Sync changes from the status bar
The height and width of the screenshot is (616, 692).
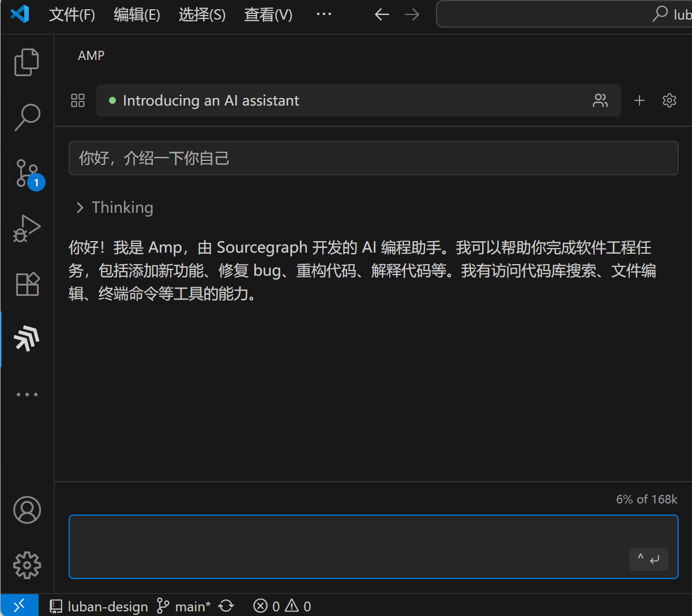tap(226, 606)
